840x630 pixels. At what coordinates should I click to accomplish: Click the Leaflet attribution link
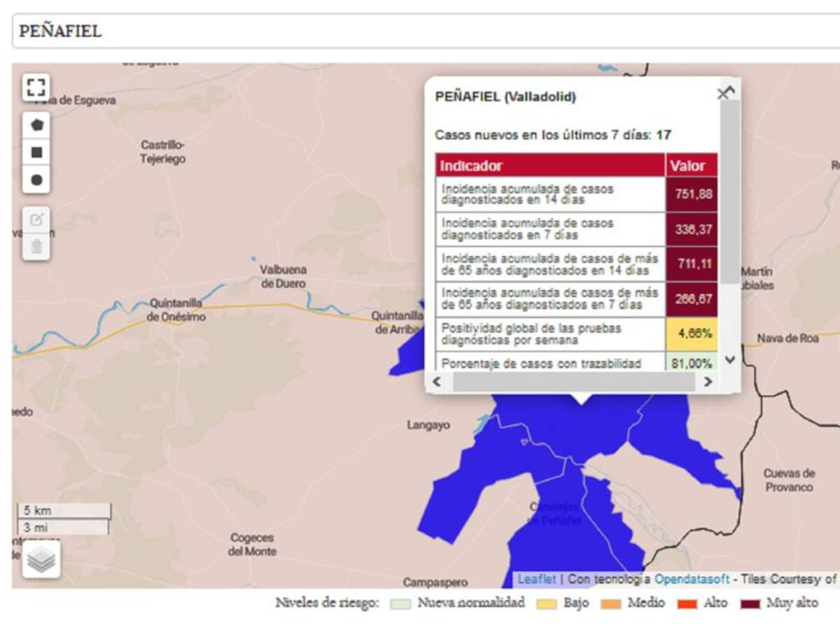tap(536, 580)
